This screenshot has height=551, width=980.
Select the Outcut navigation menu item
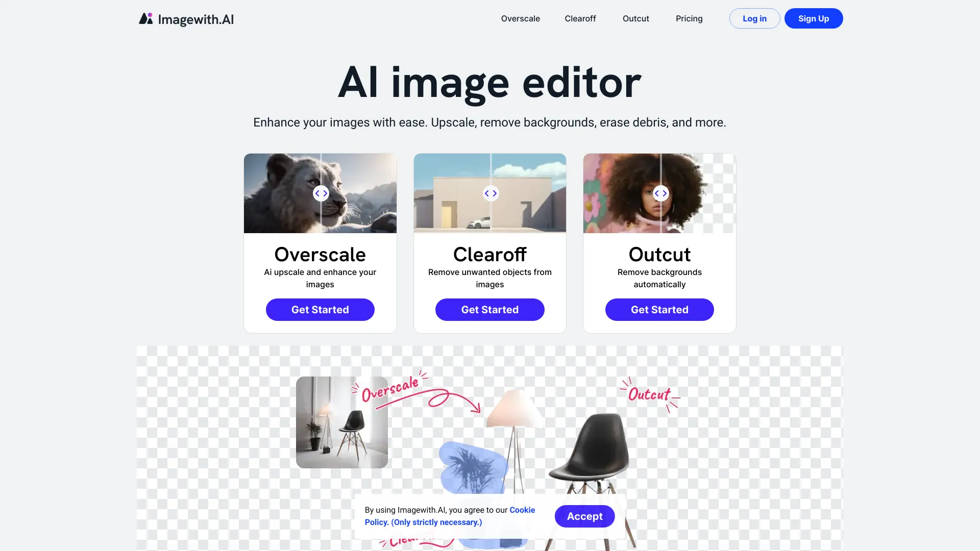pos(635,18)
